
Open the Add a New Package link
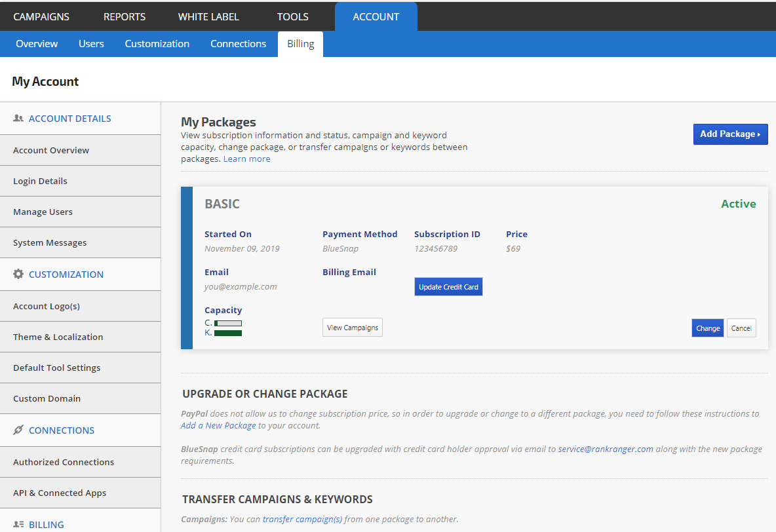coord(218,426)
